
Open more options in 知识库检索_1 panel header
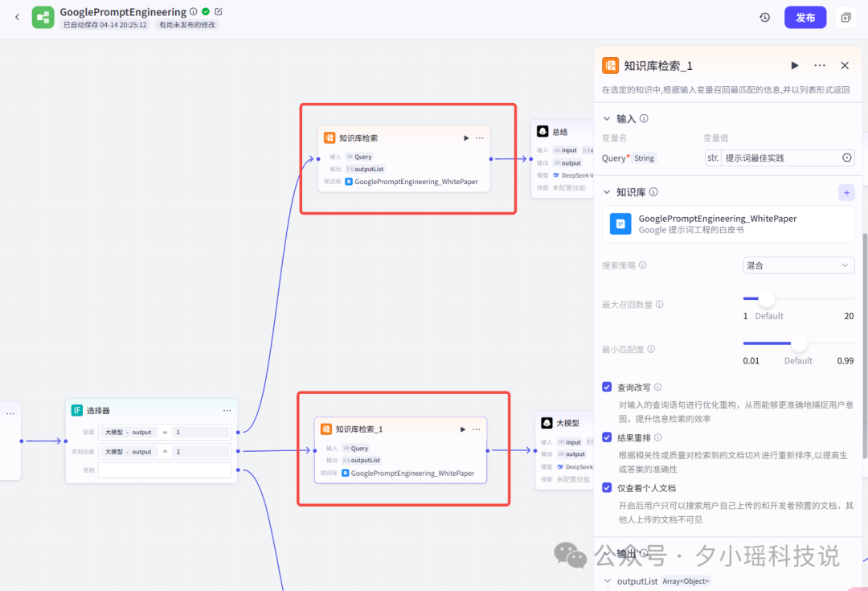(x=820, y=65)
